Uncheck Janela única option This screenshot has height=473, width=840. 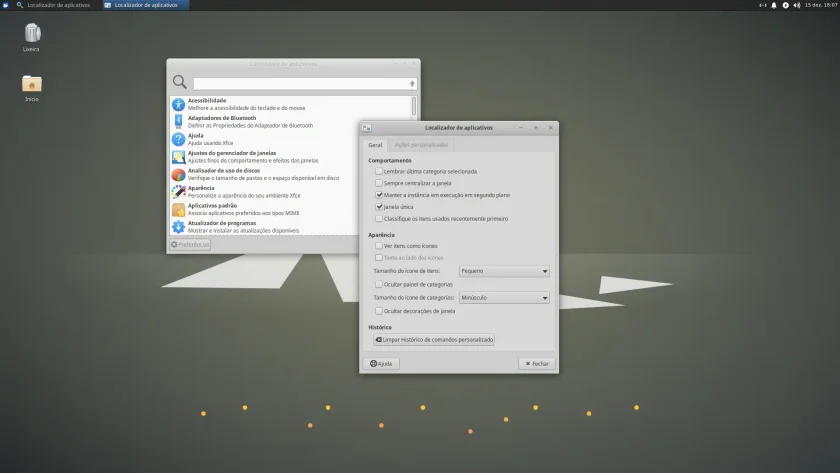(x=379, y=207)
